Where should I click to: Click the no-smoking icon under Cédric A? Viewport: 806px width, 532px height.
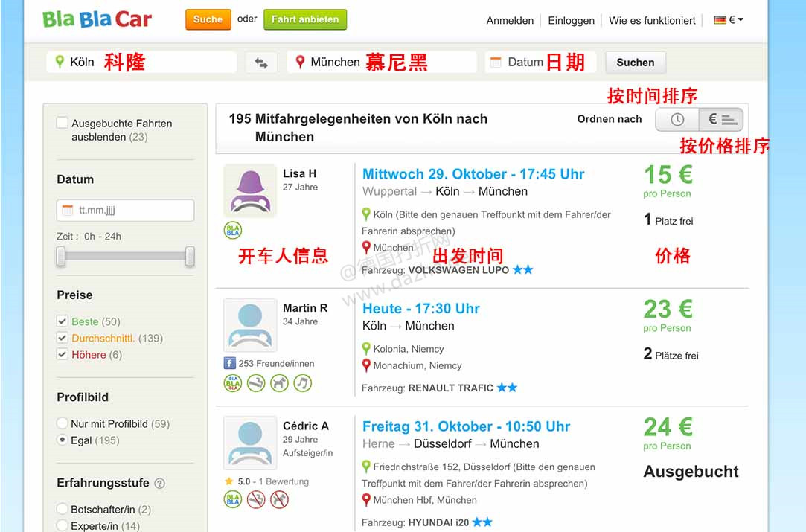[x=256, y=499]
